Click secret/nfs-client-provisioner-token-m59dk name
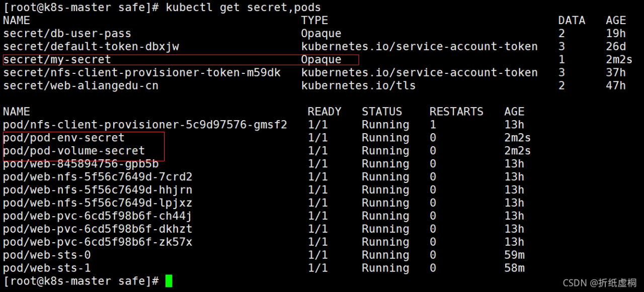The width and height of the screenshot is (644, 292). tap(142, 73)
